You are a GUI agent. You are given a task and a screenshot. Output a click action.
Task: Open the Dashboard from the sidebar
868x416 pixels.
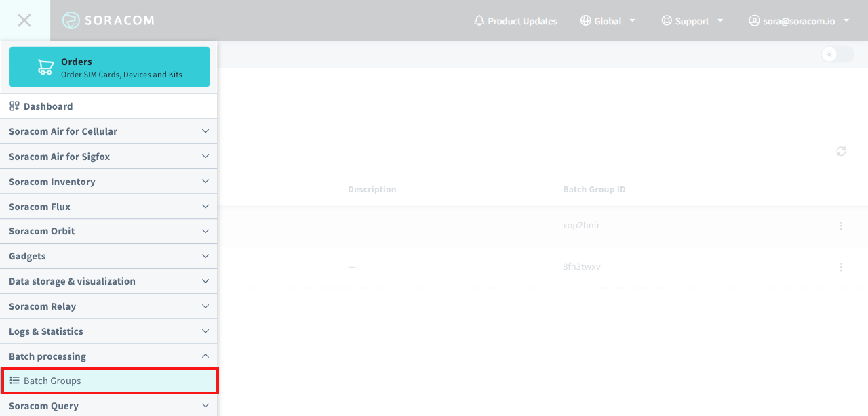click(47, 106)
